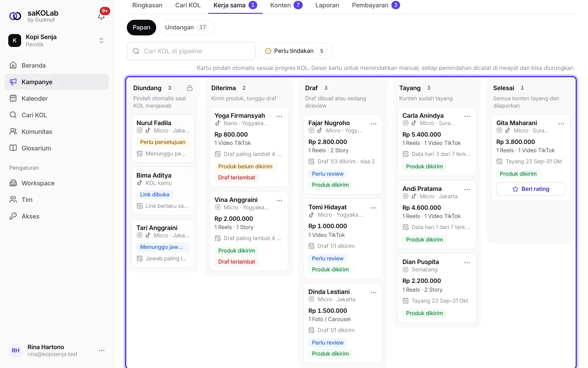Viewport: 588px width, 368px height.
Task: Click the search magnifier icon in pipeline search
Action: pyautogui.click(x=136, y=51)
